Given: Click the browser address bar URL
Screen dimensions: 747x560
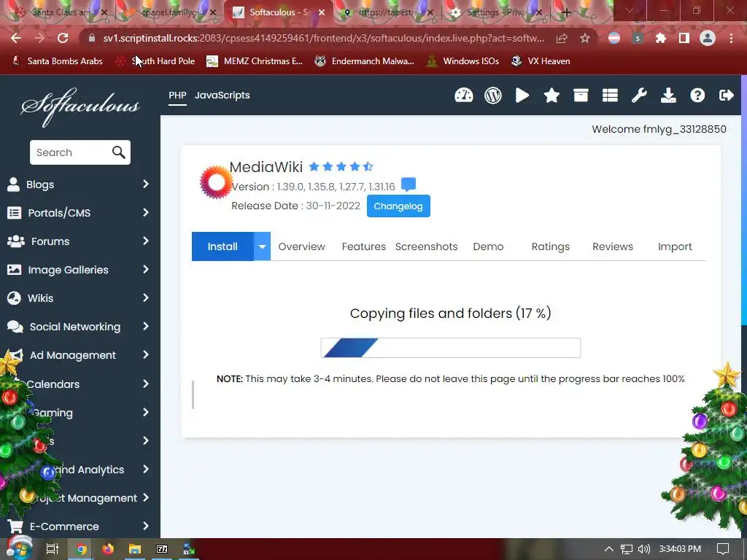Looking at the screenshot, I should click(323, 38).
